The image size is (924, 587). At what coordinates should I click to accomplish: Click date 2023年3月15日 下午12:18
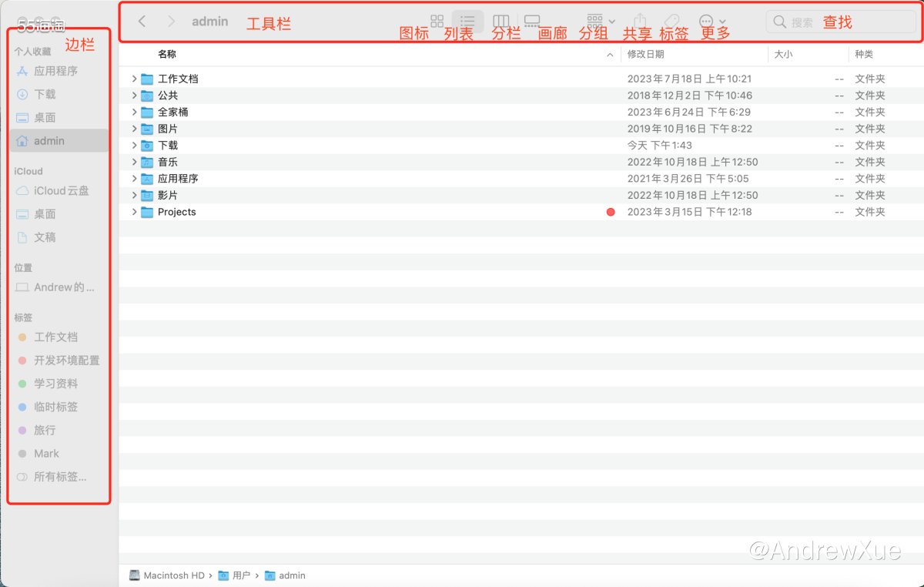tap(689, 212)
